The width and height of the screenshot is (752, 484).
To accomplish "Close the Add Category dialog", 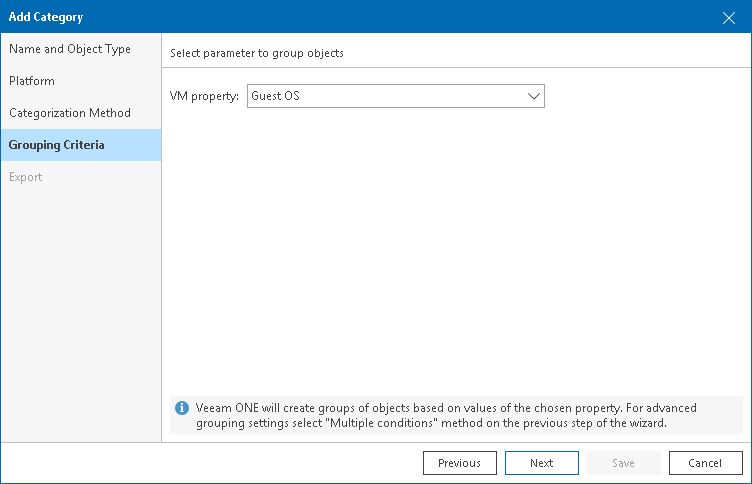I will click(x=729, y=17).
